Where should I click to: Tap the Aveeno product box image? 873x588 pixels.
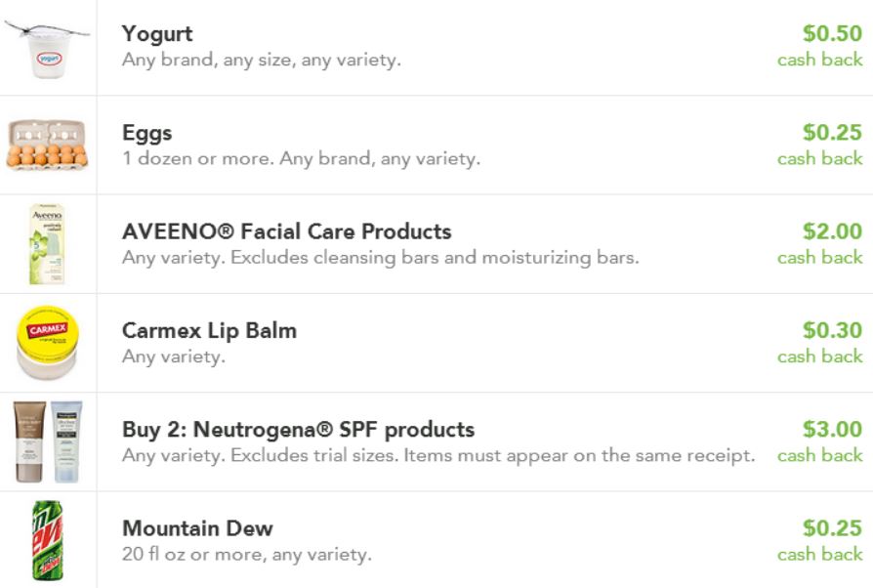click(x=46, y=244)
